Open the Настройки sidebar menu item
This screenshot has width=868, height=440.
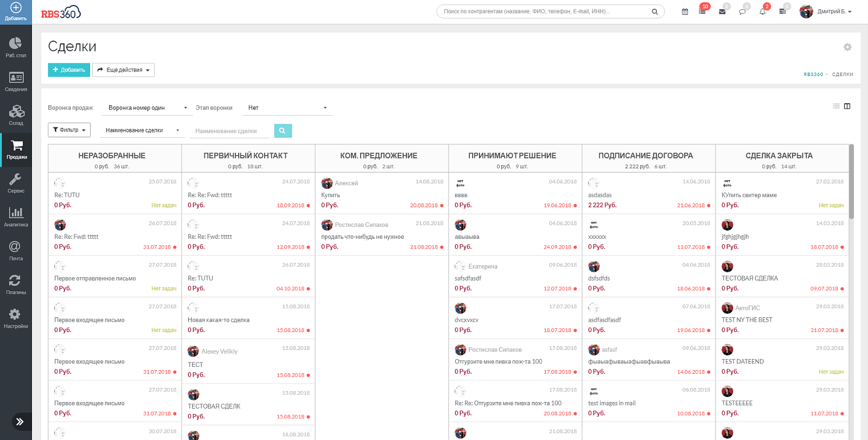click(x=16, y=318)
